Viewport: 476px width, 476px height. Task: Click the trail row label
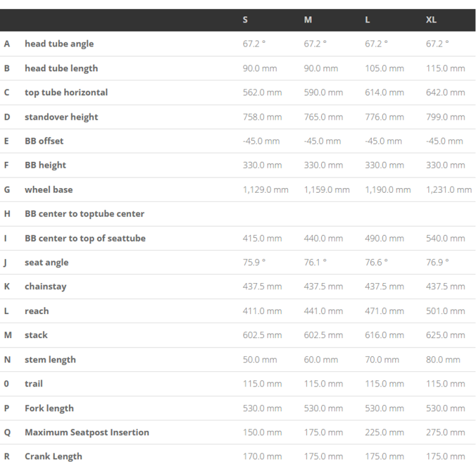coord(34,384)
